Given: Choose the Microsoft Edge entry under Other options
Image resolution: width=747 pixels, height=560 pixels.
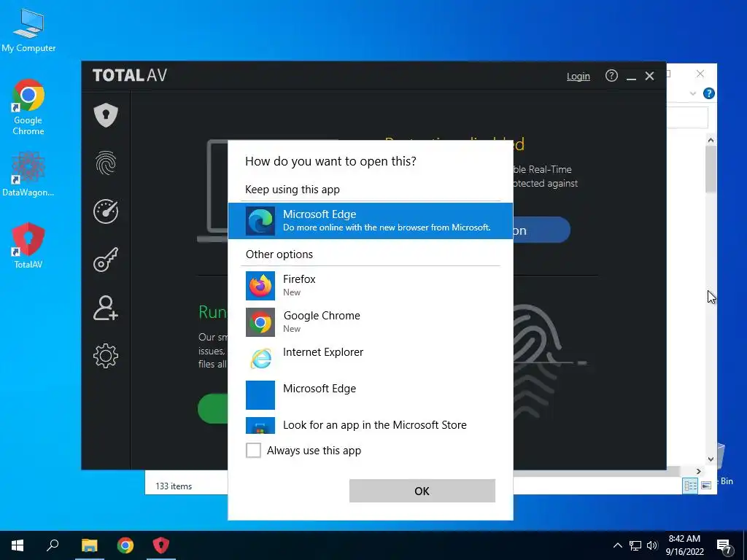Looking at the screenshot, I should [370, 394].
